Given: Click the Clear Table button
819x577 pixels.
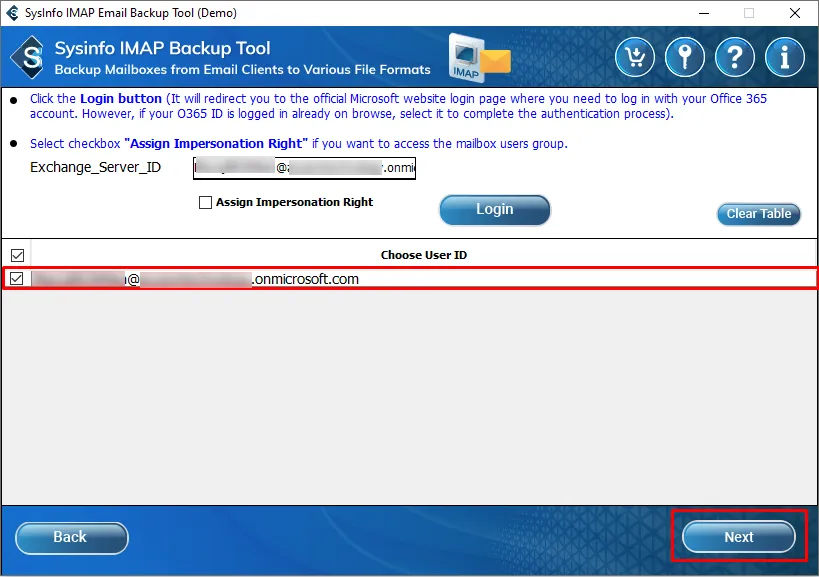Looking at the screenshot, I should (x=758, y=214).
